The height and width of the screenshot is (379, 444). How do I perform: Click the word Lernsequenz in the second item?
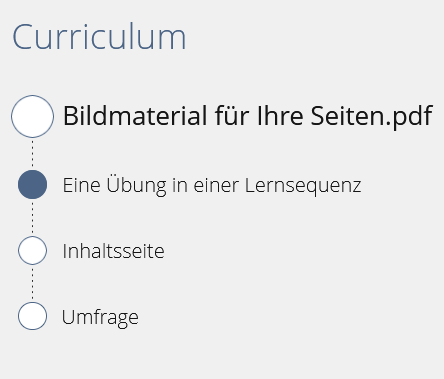pos(303,186)
